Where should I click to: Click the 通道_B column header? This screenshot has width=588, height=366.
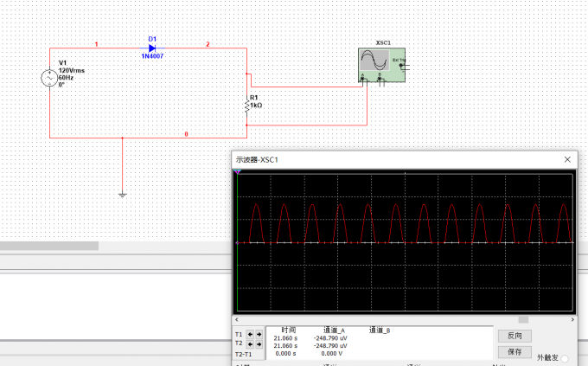380,330
